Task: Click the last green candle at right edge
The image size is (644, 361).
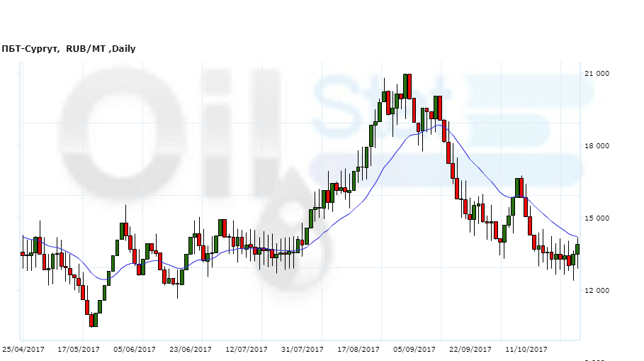Action: pos(577,249)
